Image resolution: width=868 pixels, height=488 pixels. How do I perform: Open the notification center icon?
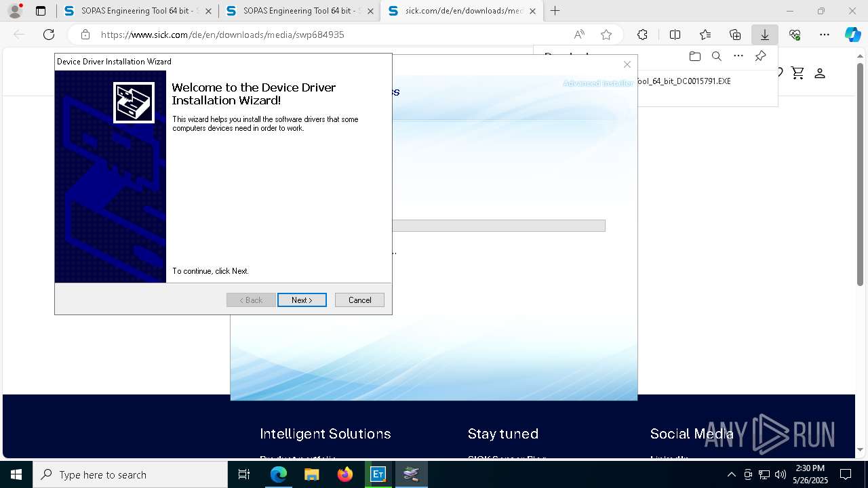coord(846,474)
